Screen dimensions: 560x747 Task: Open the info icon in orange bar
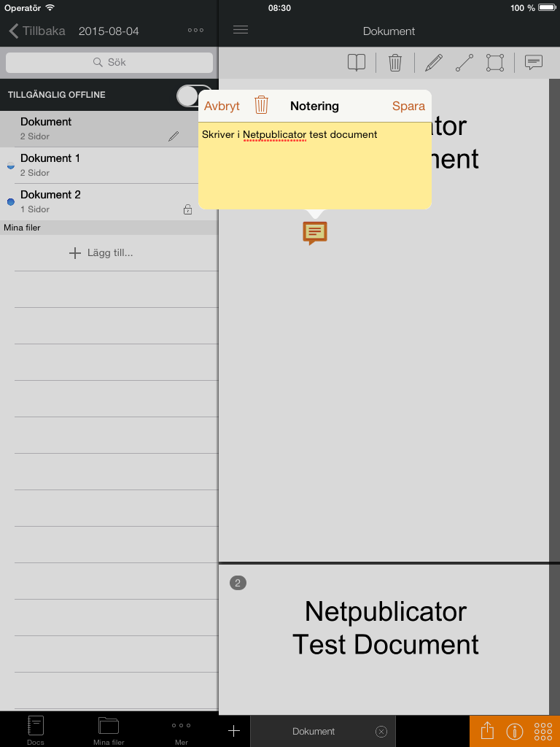point(515,731)
